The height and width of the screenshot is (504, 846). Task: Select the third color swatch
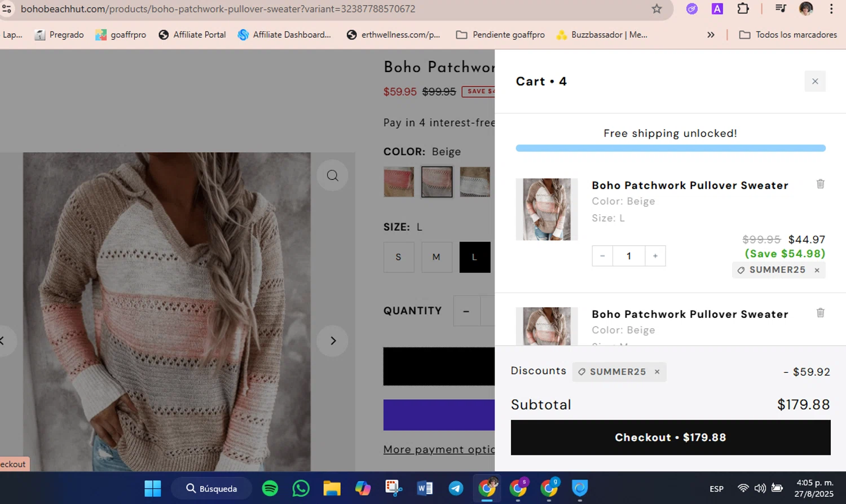[475, 182]
